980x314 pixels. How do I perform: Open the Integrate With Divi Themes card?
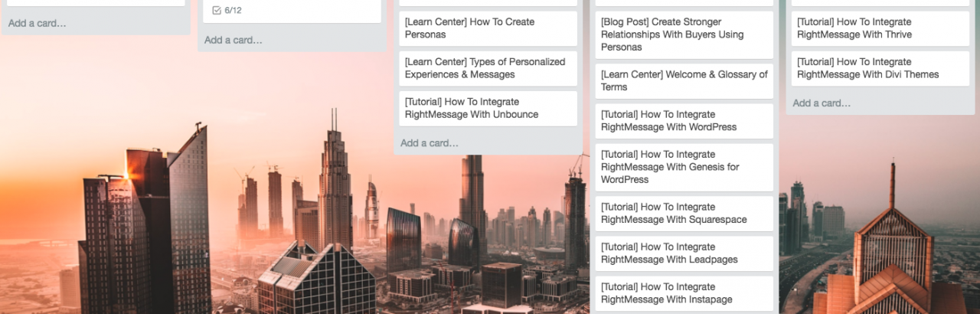coord(880,68)
